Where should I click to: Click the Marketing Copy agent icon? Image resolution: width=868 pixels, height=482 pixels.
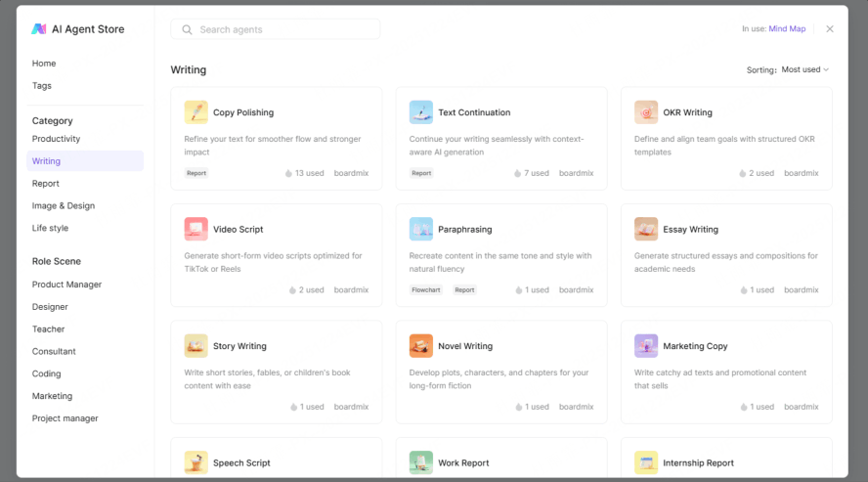tap(645, 346)
